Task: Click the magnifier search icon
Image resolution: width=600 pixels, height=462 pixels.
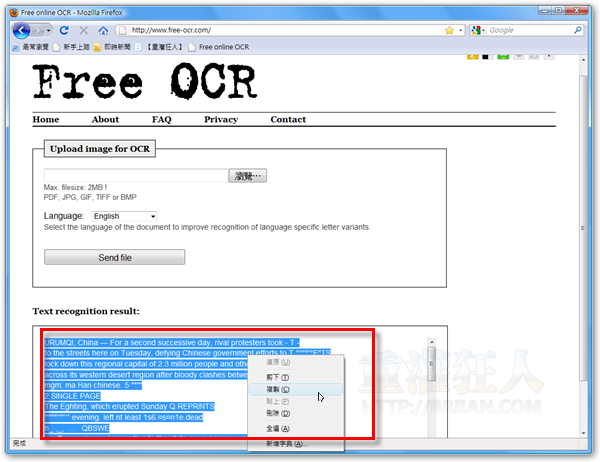Action: click(x=578, y=30)
